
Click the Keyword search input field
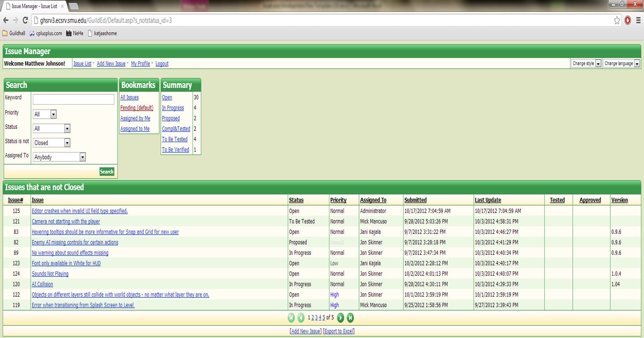[74, 99]
